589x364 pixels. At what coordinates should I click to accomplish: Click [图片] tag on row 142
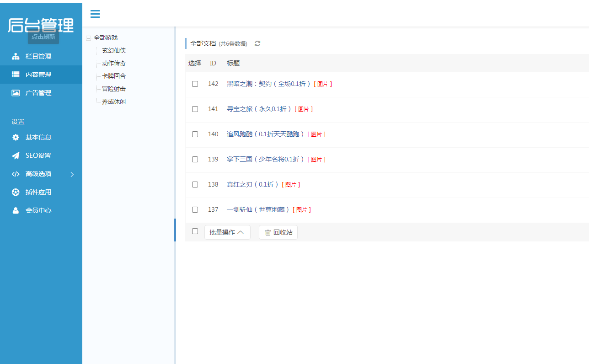click(x=323, y=84)
